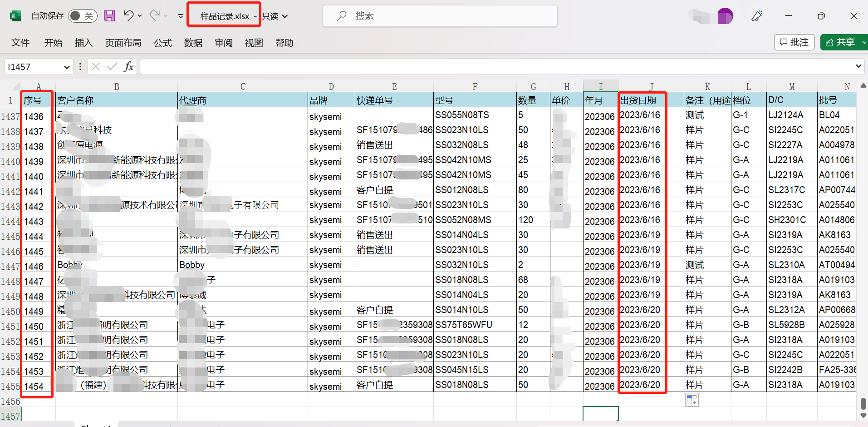Click the cell with batch AT00494
The width and height of the screenshot is (868, 427).
point(837,265)
